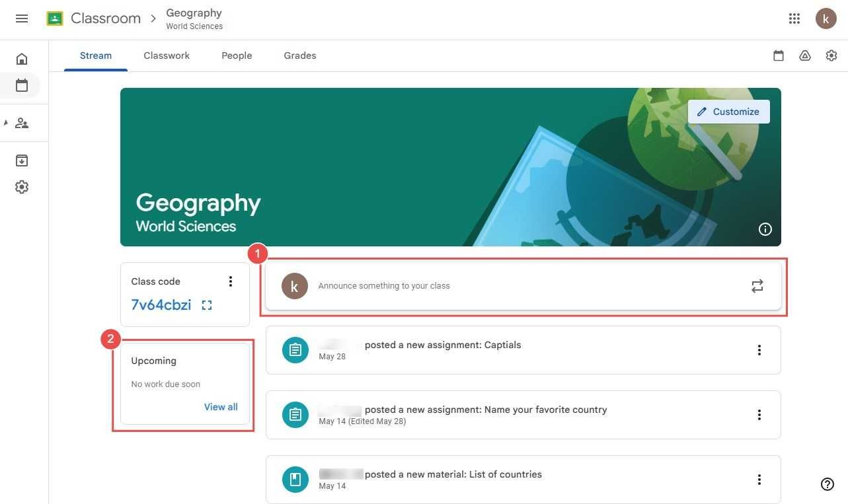Open class Drive folder icon
This screenshot has width=848, height=504.
click(x=805, y=56)
